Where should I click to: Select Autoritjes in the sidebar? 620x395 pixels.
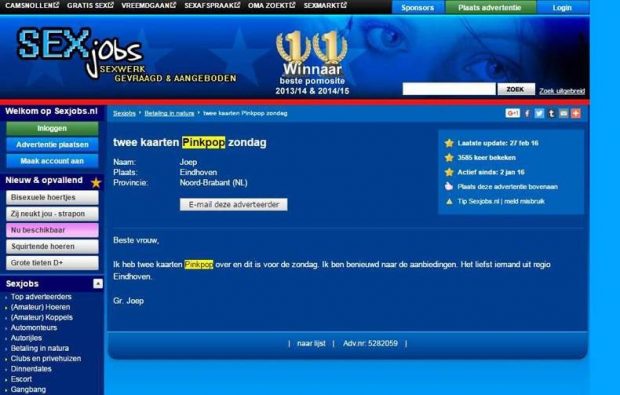pos(26,338)
